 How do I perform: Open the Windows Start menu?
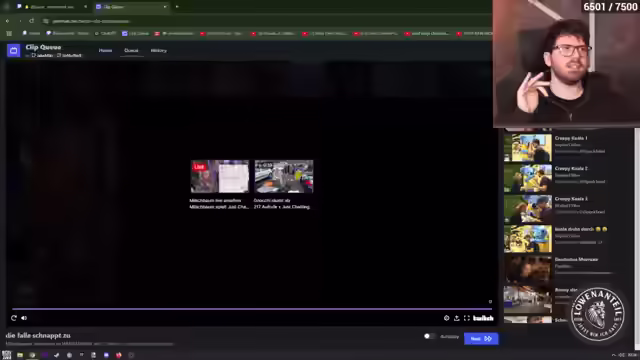[x=7, y=355]
